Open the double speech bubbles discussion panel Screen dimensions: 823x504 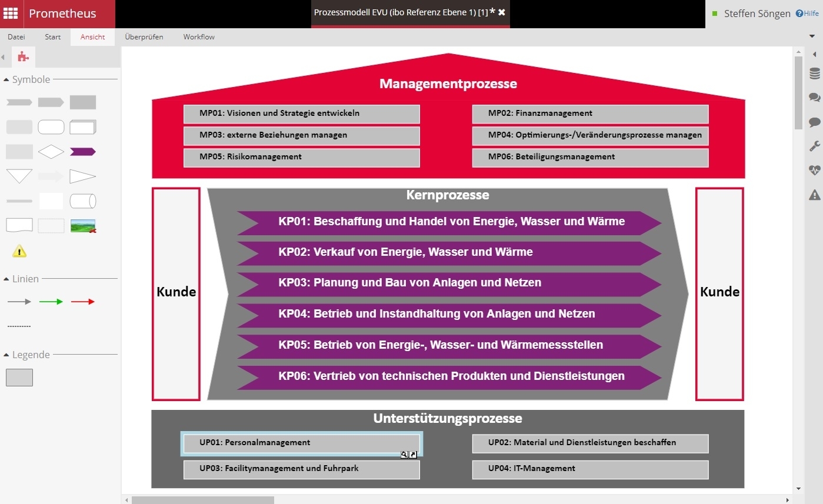[815, 98]
